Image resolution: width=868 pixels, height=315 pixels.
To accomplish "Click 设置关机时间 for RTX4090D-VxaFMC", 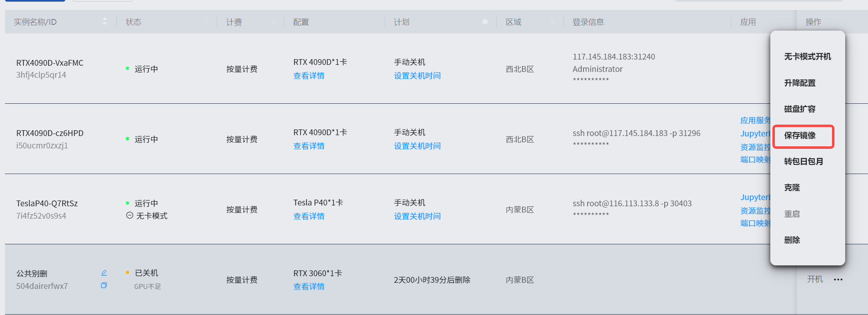I will click(417, 76).
